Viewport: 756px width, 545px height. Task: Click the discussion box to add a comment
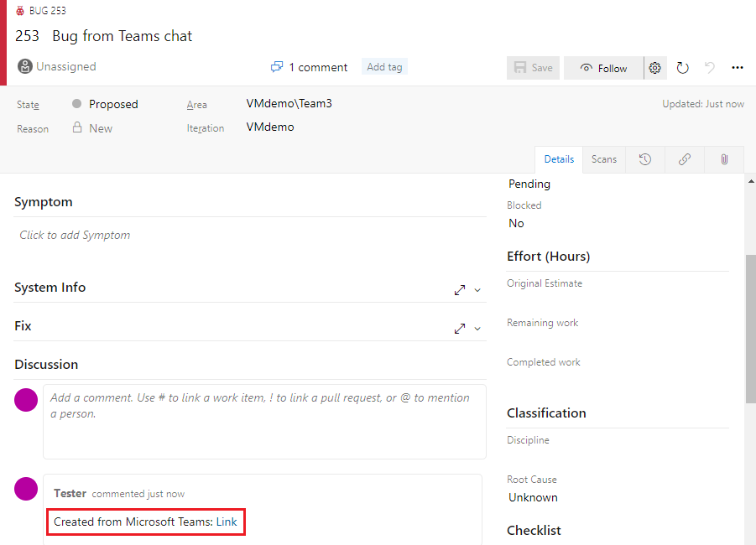point(264,419)
